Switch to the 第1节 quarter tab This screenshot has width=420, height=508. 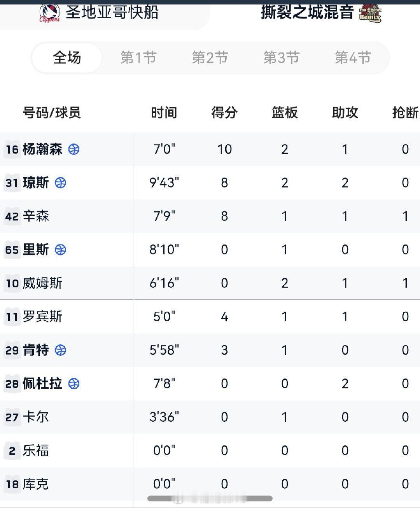(138, 58)
